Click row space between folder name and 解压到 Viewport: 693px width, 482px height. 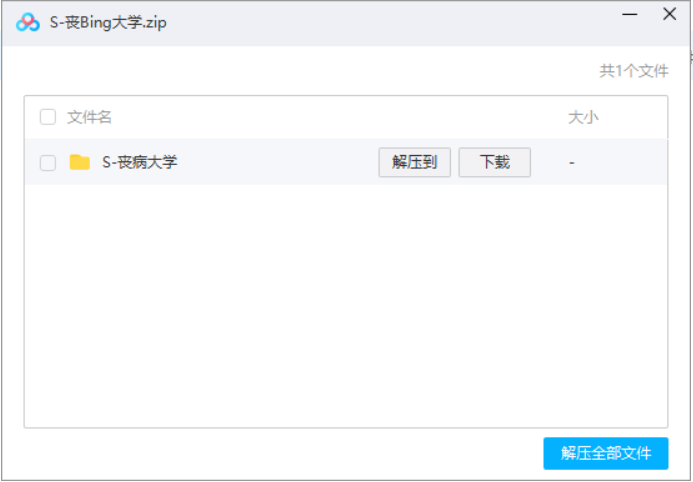pyautogui.click(x=278, y=162)
